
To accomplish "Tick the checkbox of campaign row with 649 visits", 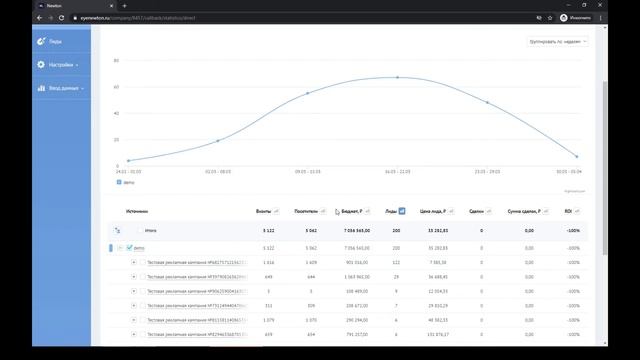I will tap(143, 277).
